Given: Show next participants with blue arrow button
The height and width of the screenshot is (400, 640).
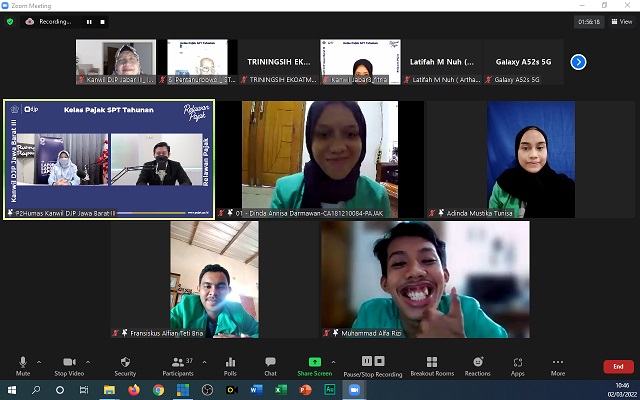Looking at the screenshot, I should tap(578, 62).
